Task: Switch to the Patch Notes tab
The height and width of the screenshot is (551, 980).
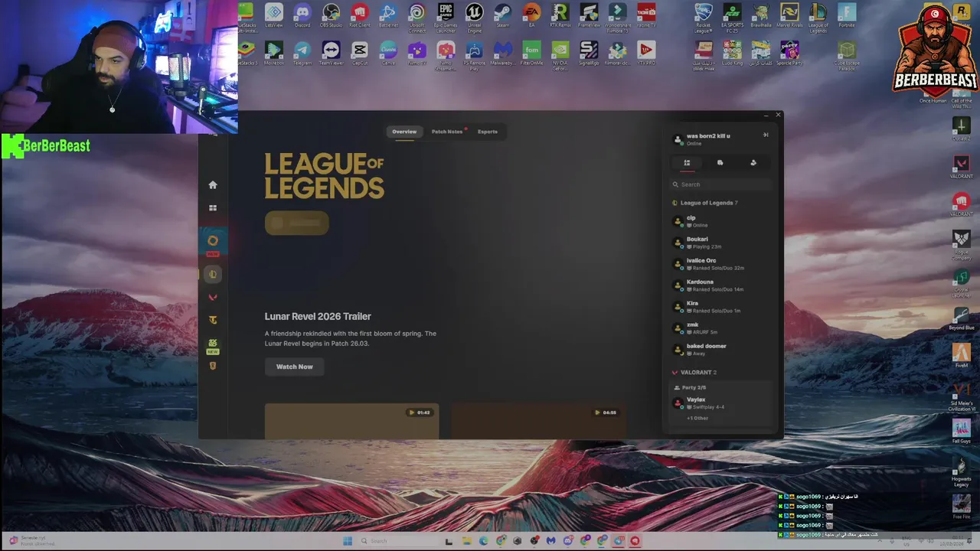Action: coord(447,132)
